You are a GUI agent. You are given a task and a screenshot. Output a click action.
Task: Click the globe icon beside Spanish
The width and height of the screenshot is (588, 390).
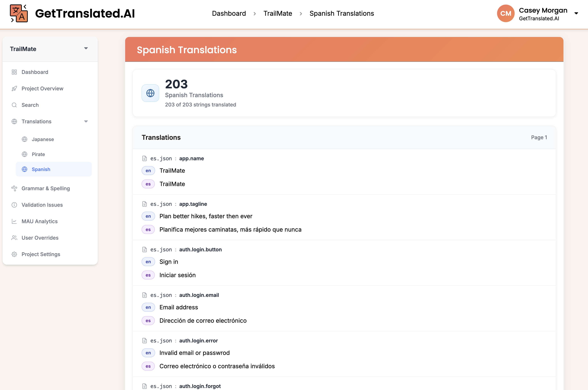click(24, 169)
